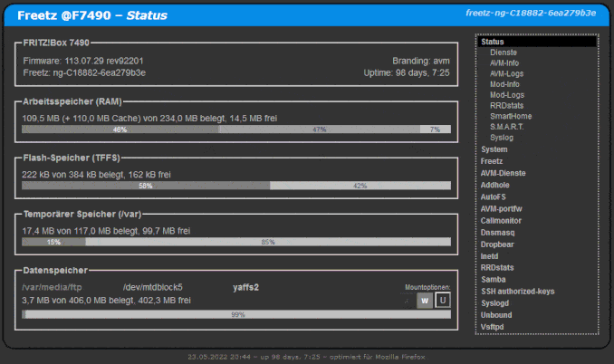Open the AVM-Dienste settings page
The image size is (614, 364).
(504, 173)
